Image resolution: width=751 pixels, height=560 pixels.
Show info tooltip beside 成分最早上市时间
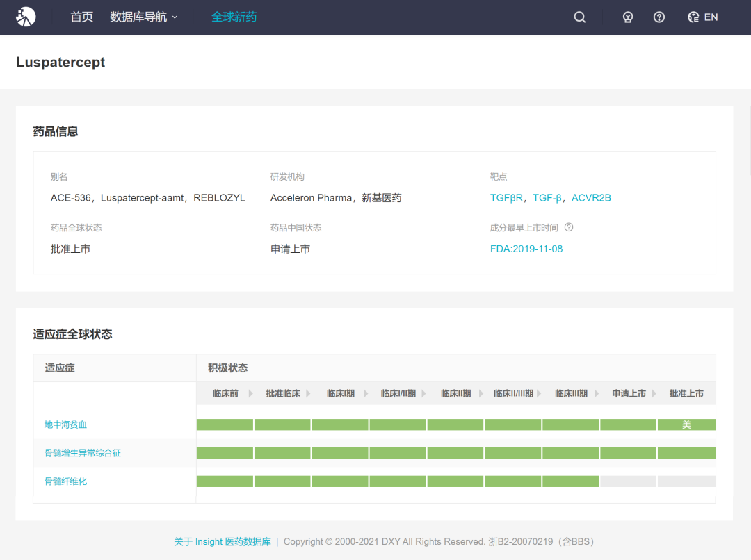569,227
